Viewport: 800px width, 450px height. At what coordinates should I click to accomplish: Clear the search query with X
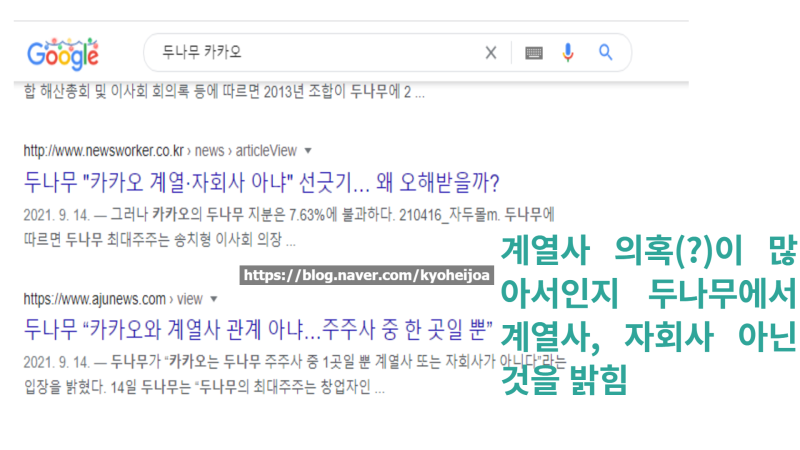pyautogui.click(x=491, y=53)
